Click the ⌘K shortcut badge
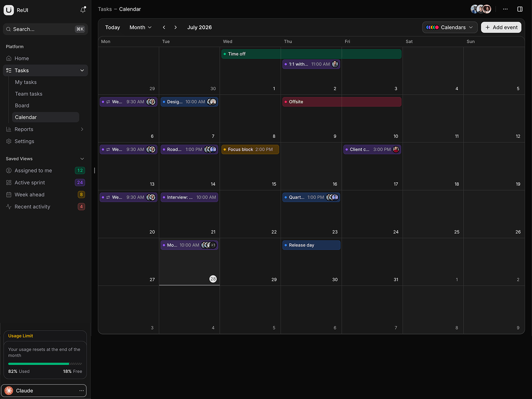Screen dimensions: 532x399 pyautogui.click(x=80, y=29)
